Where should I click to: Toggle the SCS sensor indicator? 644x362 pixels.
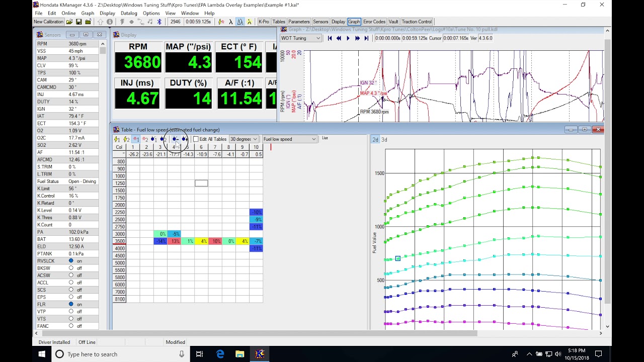(x=71, y=290)
